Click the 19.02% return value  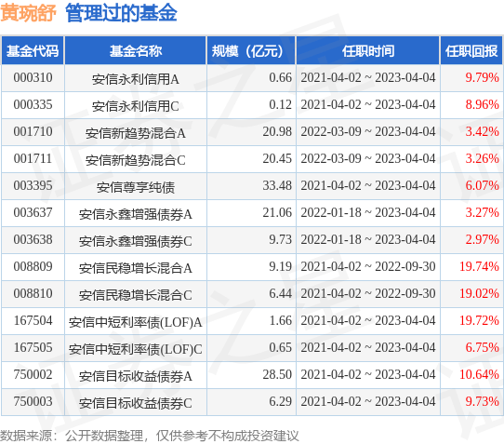[479, 293]
